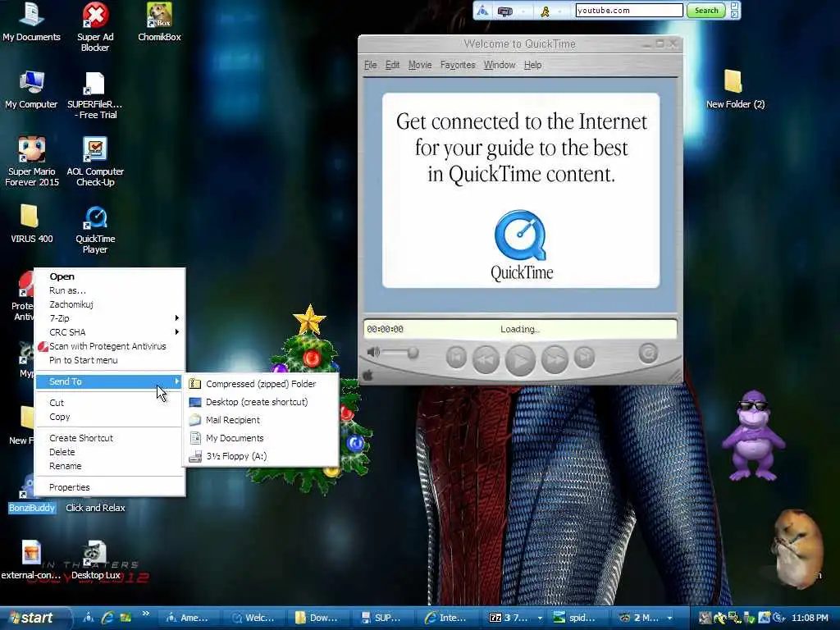Click the QuickTime logo in welcome panel
Image resolution: width=840 pixels, height=630 pixels.
coord(520,235)
